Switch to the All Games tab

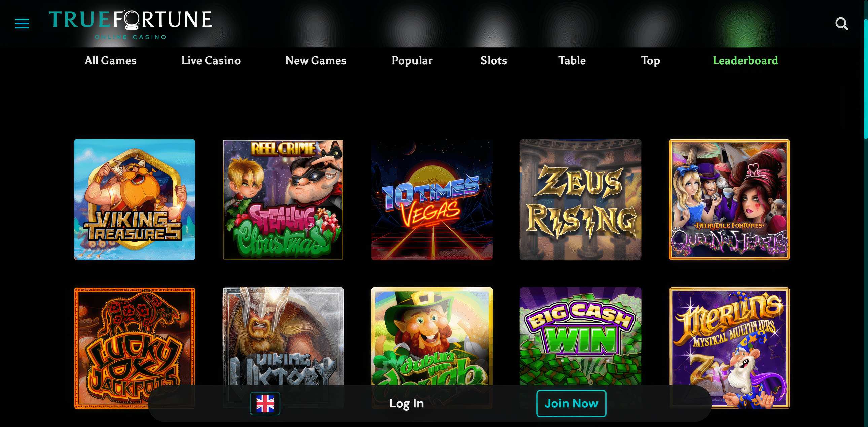[111, 60]
